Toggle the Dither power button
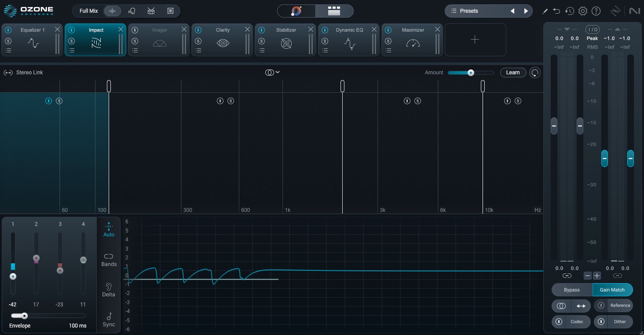Screen dimensions: 644x335 601,321
